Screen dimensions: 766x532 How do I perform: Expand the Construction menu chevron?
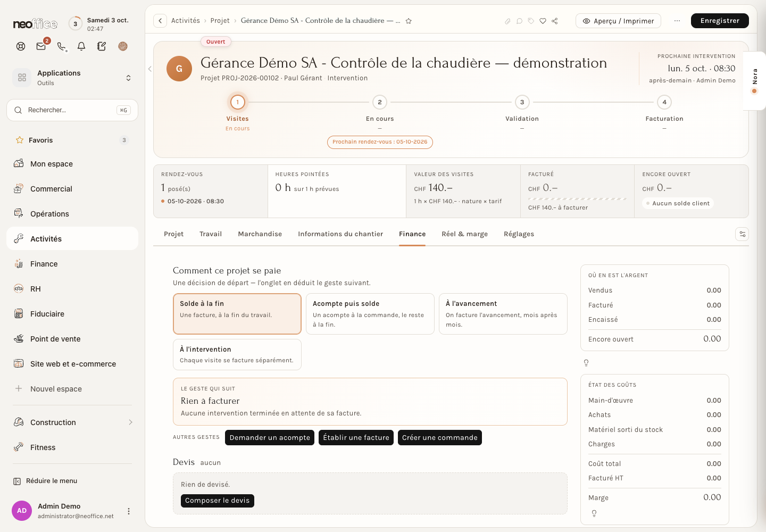[x=130, y=422]
